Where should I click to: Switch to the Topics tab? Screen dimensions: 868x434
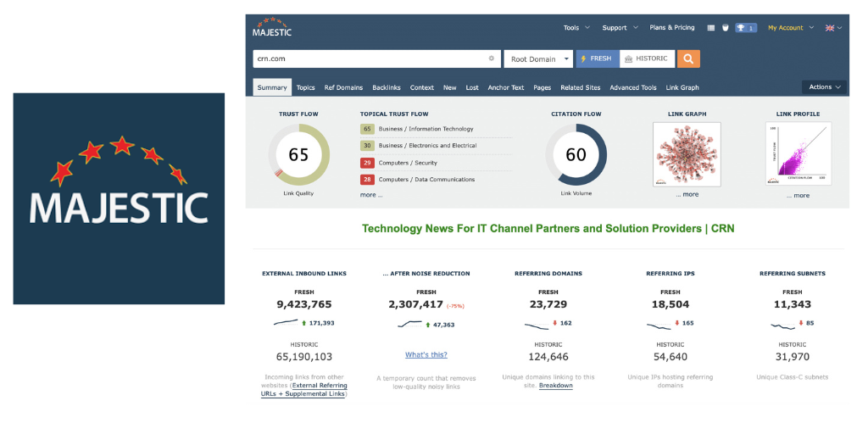pyautogui.click(x=305, y=87)
